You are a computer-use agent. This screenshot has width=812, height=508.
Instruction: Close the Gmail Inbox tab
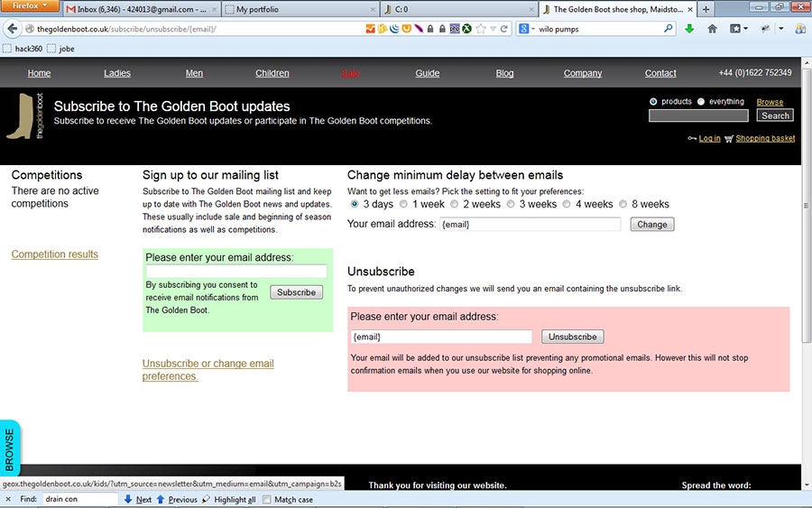[214, 9]
